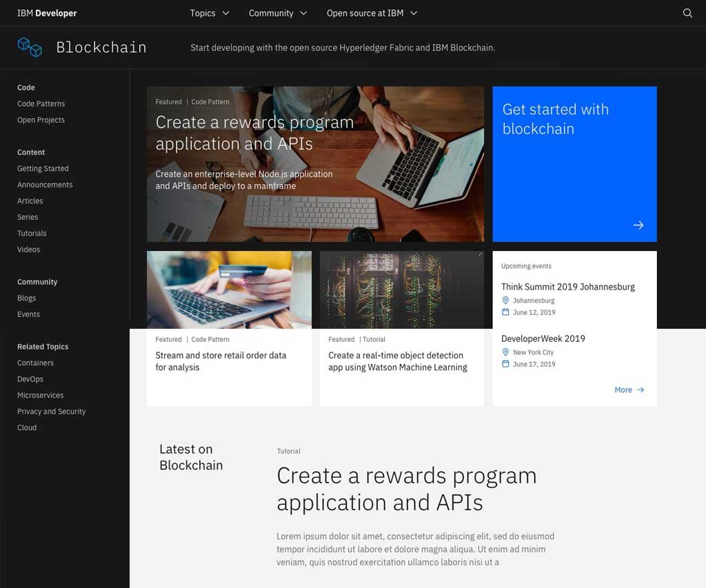This screenshot has height=588, width=706.
Task: Expand the Topics dropdown chevron
Action: [225, 13]
